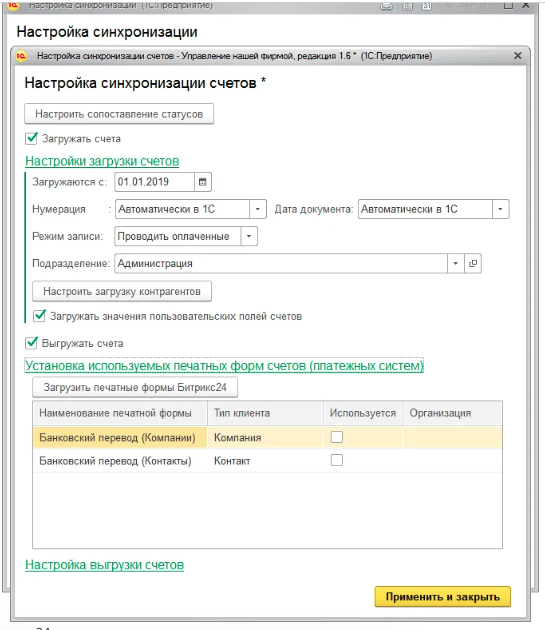Screen dimensions: 545x630
Task: Open Администрация item via the open-form icon
Action: pyautogui.click(x=473, y=264)
